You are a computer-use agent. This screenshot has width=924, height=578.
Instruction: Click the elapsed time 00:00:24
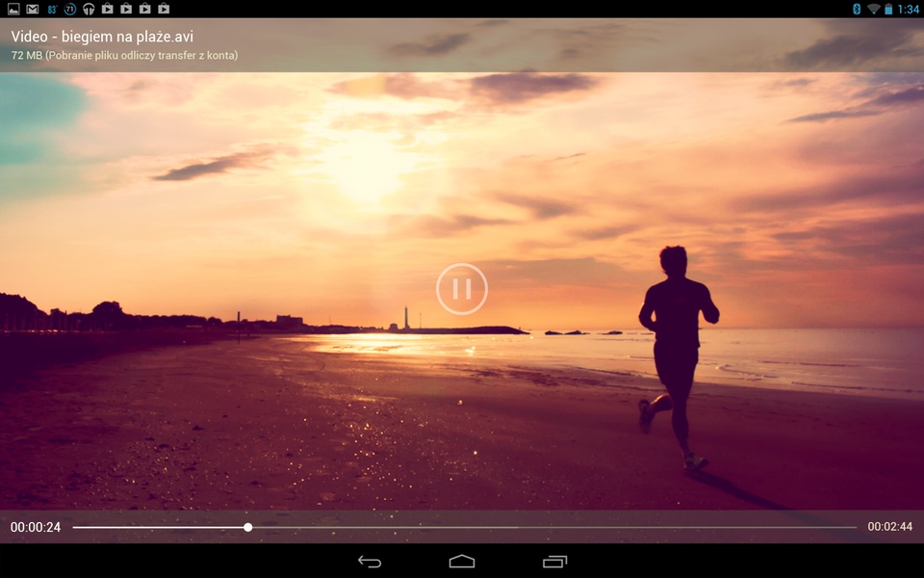[36, 527]
